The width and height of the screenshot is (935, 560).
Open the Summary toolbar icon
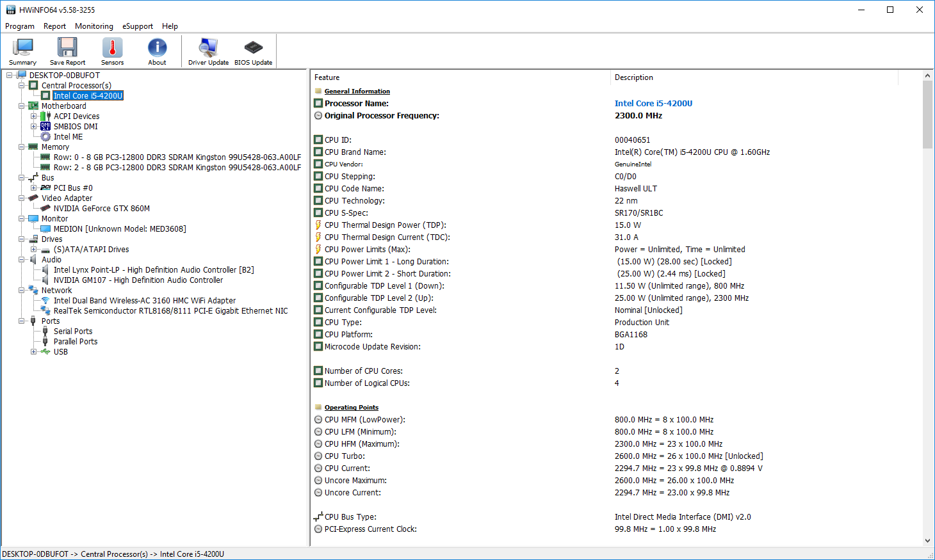(x=23, y=51)
